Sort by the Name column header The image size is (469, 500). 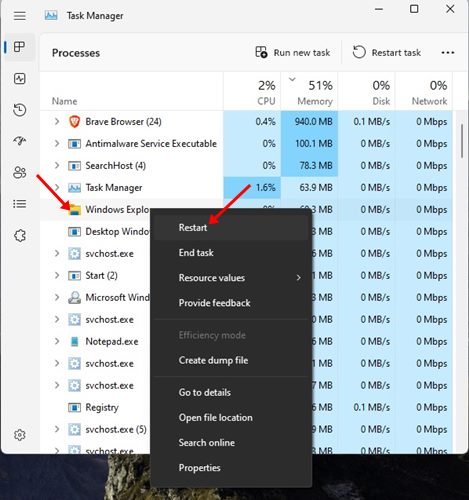click(131, 91)
